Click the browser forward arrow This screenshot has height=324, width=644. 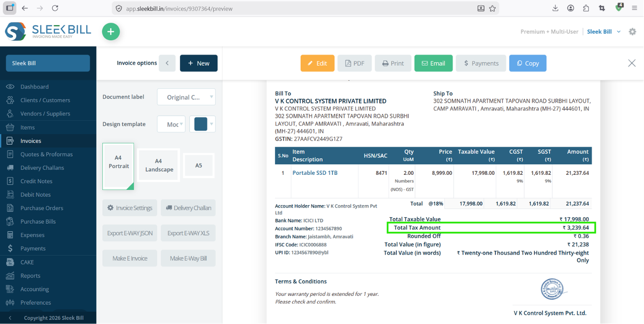tap(40, 8)
